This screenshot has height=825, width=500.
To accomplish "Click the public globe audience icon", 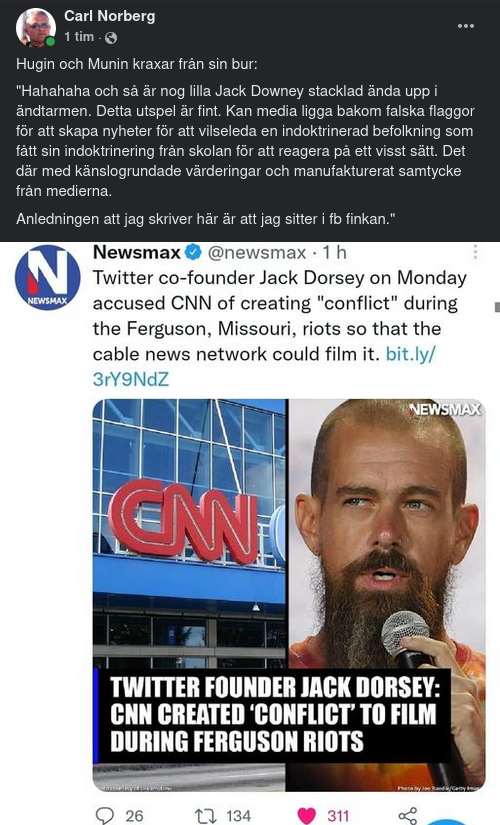I will coord(111,37).
